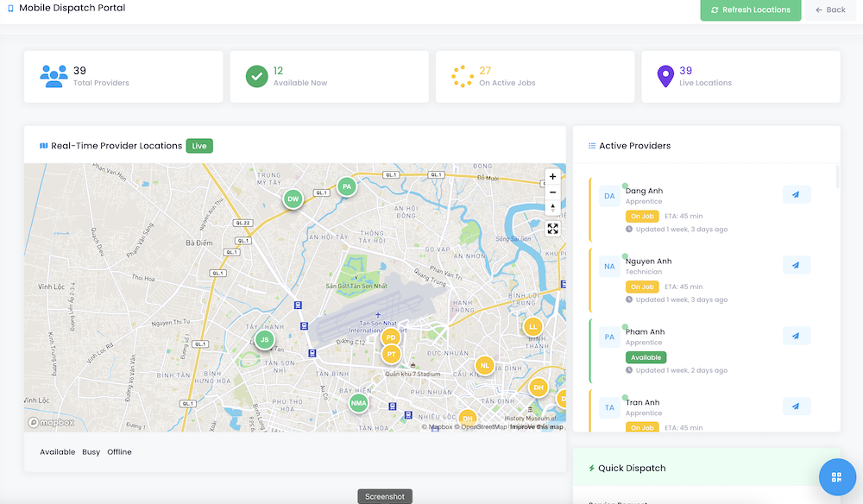Toggle the Busy map legend filter
The width and height of the screenshot is (863, 504).
click(91, 451)
